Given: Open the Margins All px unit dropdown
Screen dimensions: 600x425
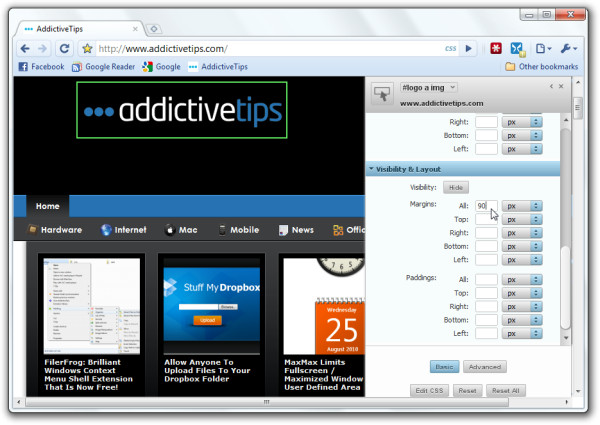Looking at the screenshot, I should [522, 206].
